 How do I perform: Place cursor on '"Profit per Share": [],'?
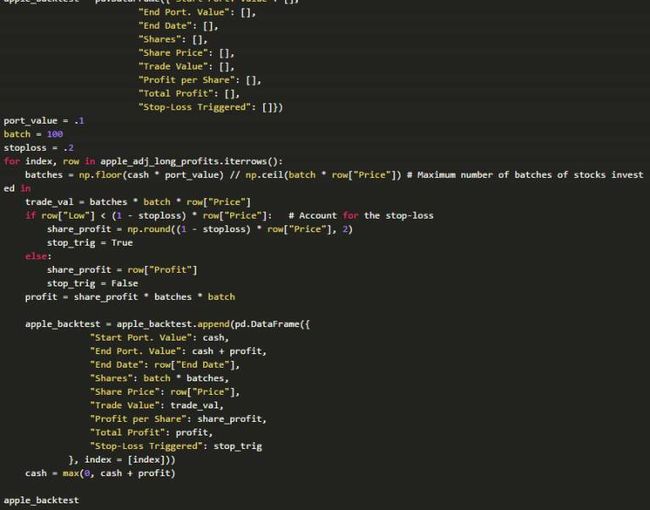coord(200,80)
